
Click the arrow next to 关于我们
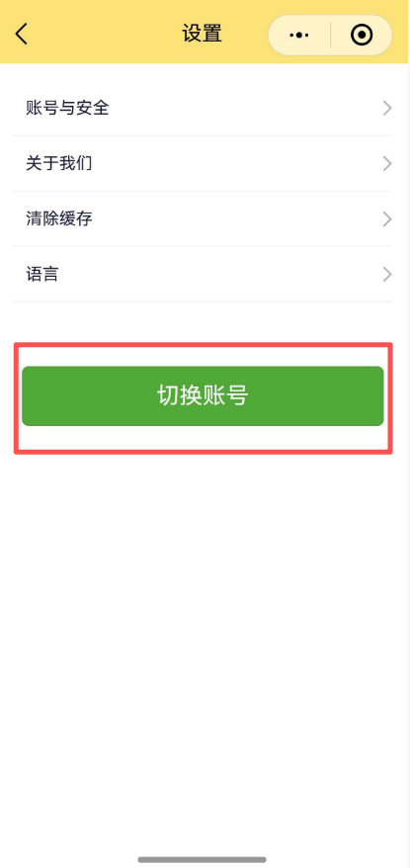(387, 164)
